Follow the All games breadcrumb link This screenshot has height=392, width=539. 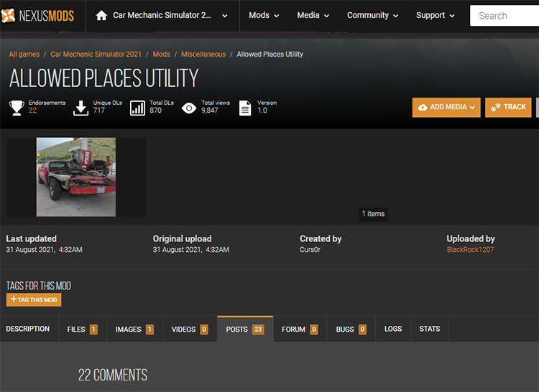24,55
